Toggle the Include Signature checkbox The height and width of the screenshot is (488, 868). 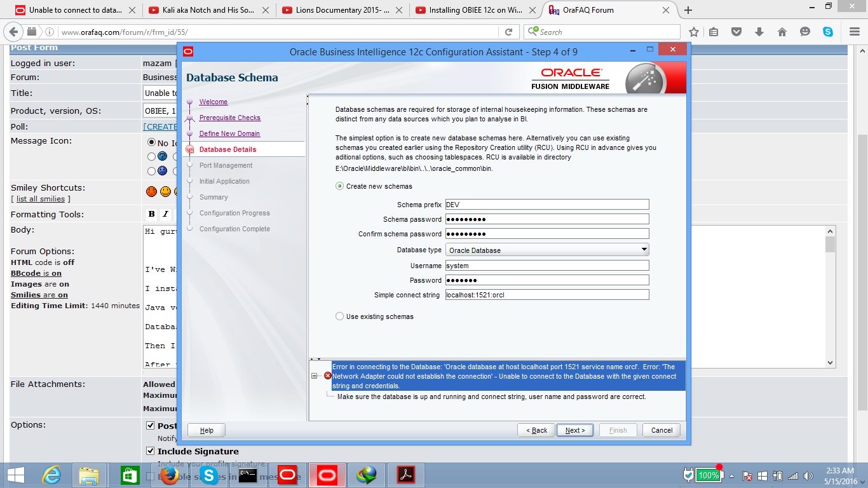coord(151,451)
